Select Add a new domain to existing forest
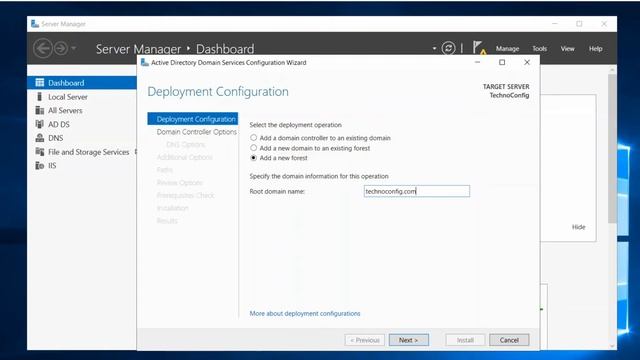Image resolution: width=640 pixels, height=360 pixels. pyautogui.click(x=253, y=148)
